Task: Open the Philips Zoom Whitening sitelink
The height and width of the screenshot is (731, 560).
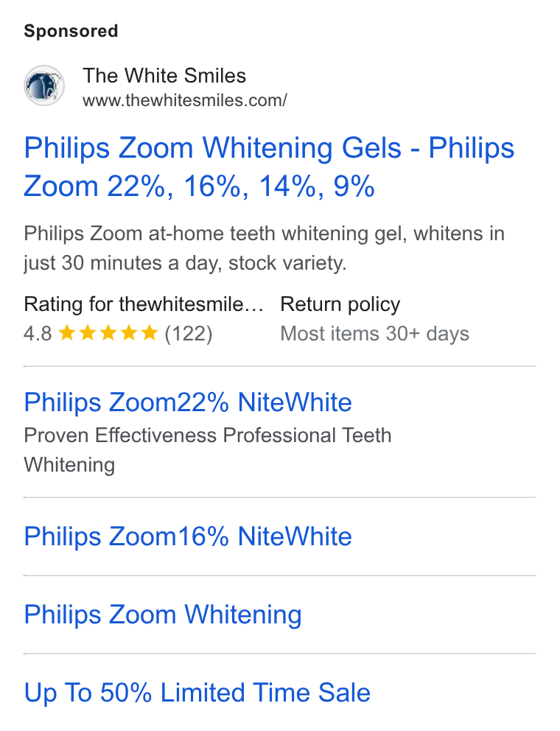Action: pos(163,615)
